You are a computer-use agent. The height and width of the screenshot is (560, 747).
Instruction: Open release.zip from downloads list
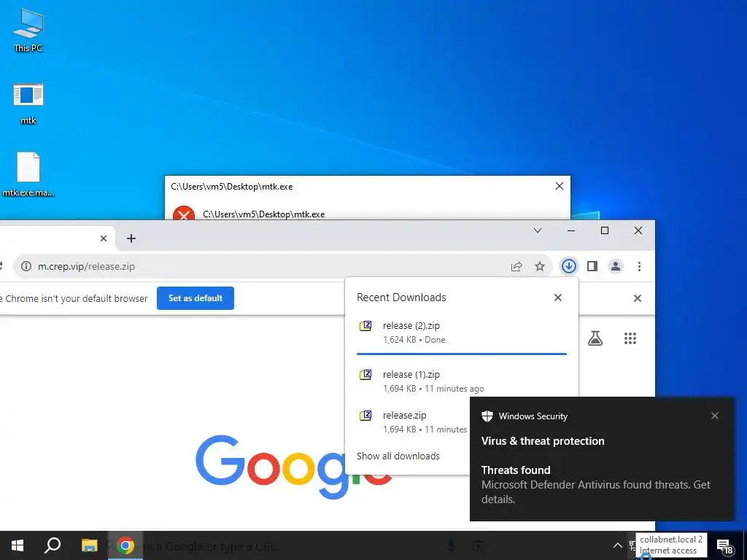(413, 422)
